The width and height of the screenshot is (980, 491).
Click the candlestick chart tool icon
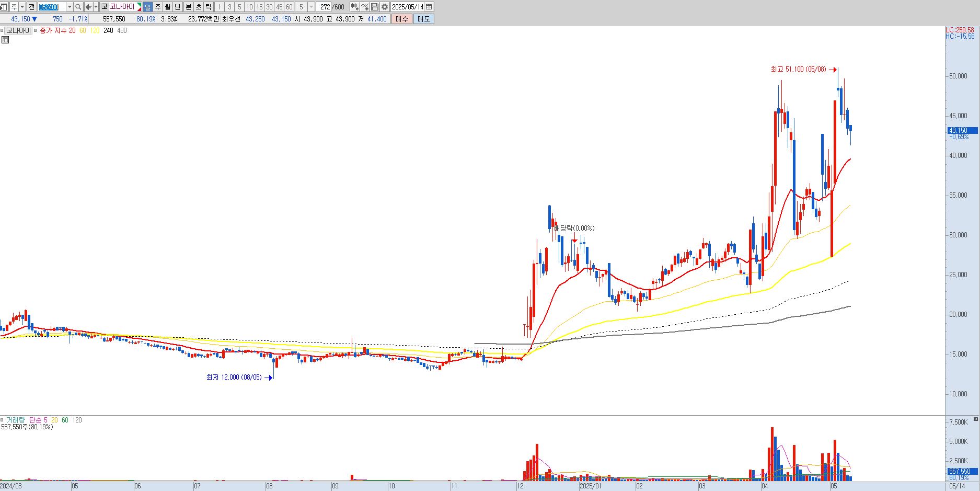pos(355,7)
